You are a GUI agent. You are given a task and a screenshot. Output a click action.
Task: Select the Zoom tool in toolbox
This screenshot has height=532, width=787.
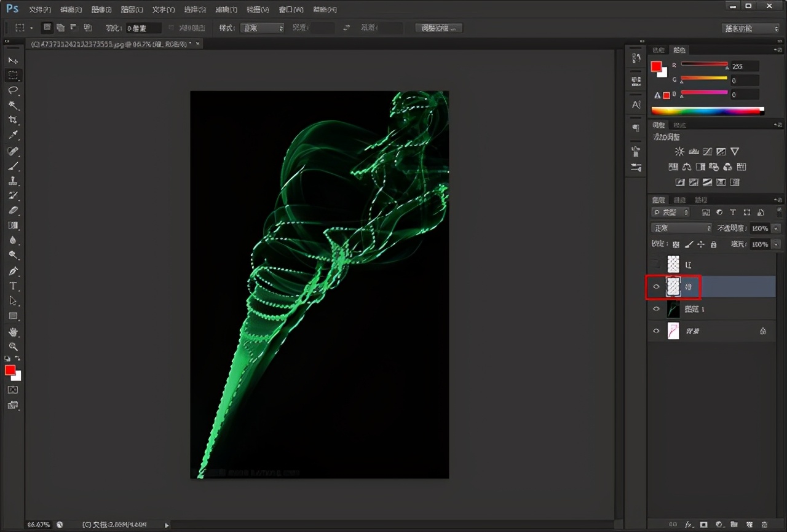(x=13, y=346)
